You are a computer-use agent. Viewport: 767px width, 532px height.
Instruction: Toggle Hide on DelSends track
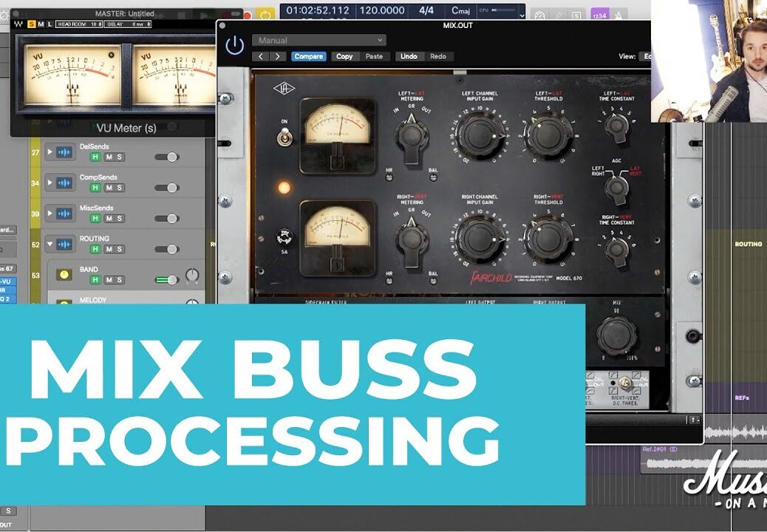coord(96,157)
